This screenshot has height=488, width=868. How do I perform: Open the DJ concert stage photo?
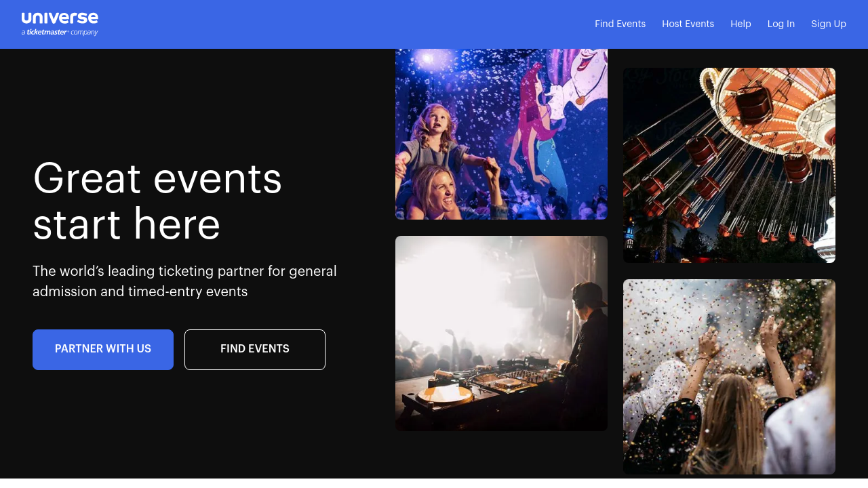pyautogui.click(x=501, y=333)
